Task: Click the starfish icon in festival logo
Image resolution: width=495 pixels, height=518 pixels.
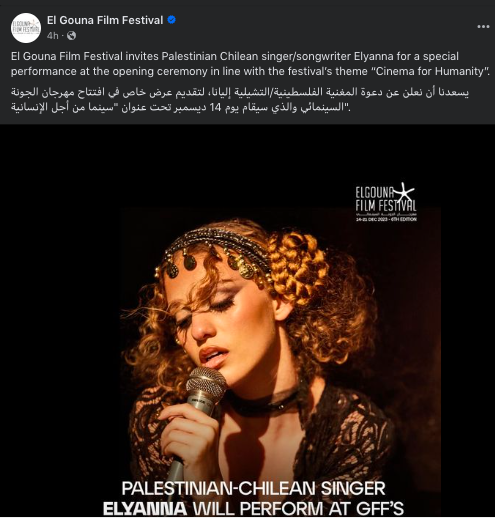Action: click(x=404, y=192)
